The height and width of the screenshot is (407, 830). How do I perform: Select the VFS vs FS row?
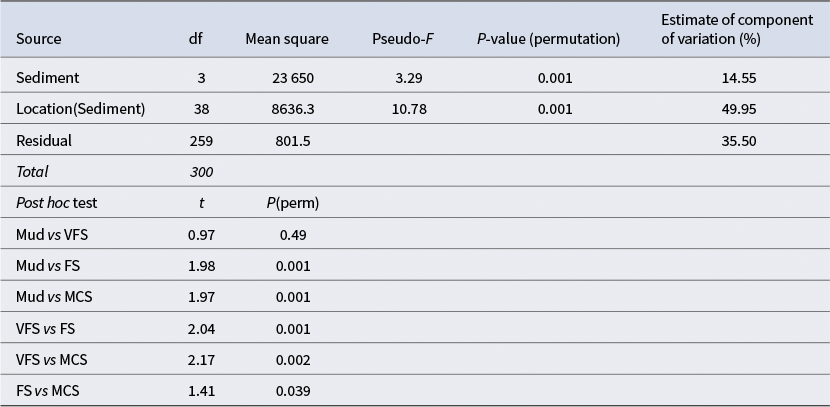coord(46,327)
